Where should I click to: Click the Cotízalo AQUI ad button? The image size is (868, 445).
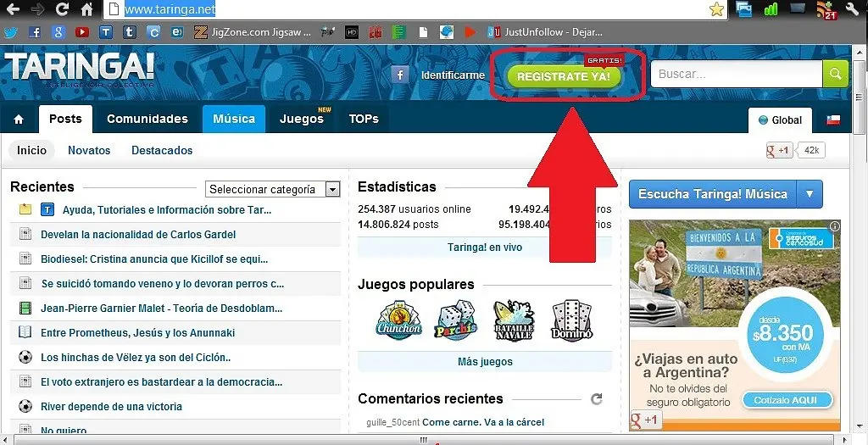(787, 401)
